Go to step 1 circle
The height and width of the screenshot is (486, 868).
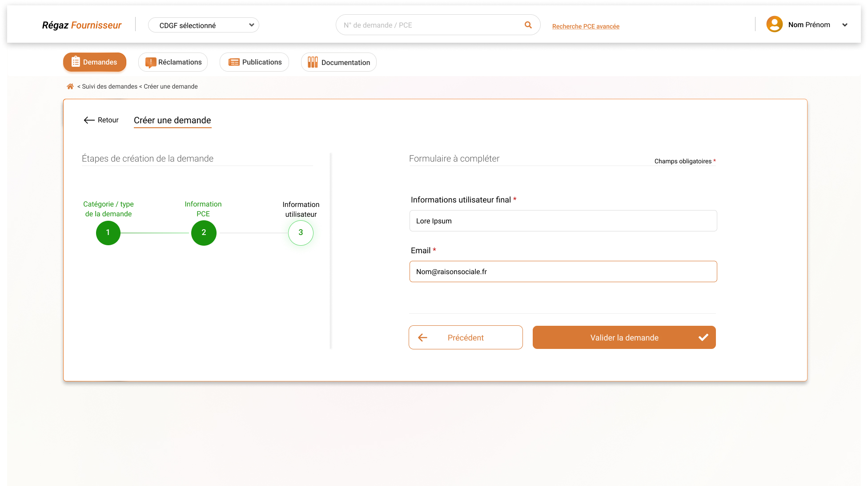click(x=108, y=232)
